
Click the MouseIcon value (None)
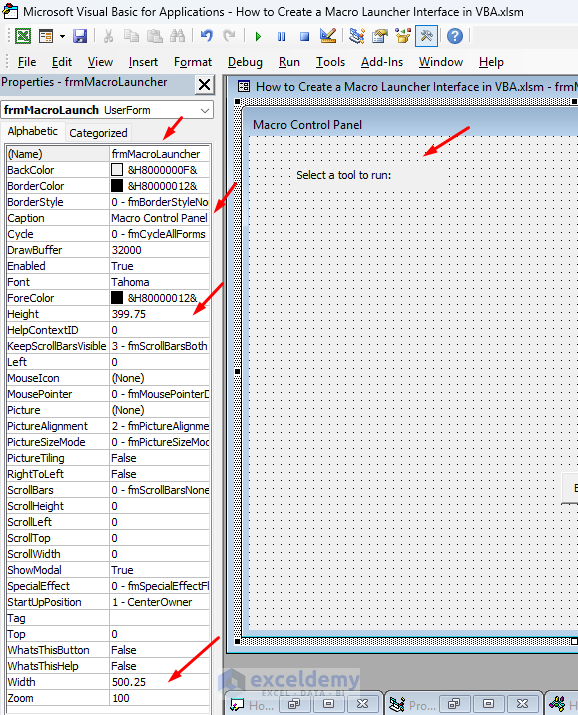160,378
